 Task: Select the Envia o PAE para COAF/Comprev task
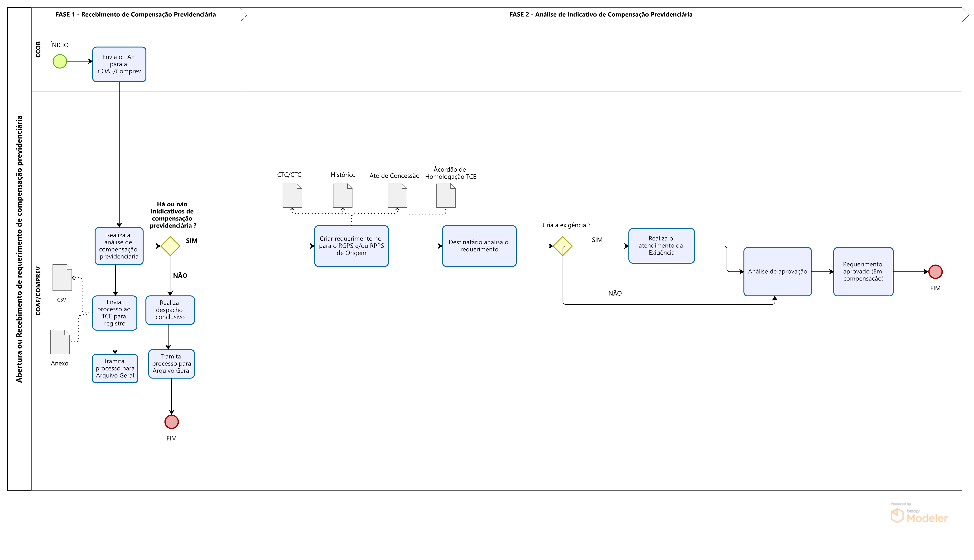(x=119, y=64)
